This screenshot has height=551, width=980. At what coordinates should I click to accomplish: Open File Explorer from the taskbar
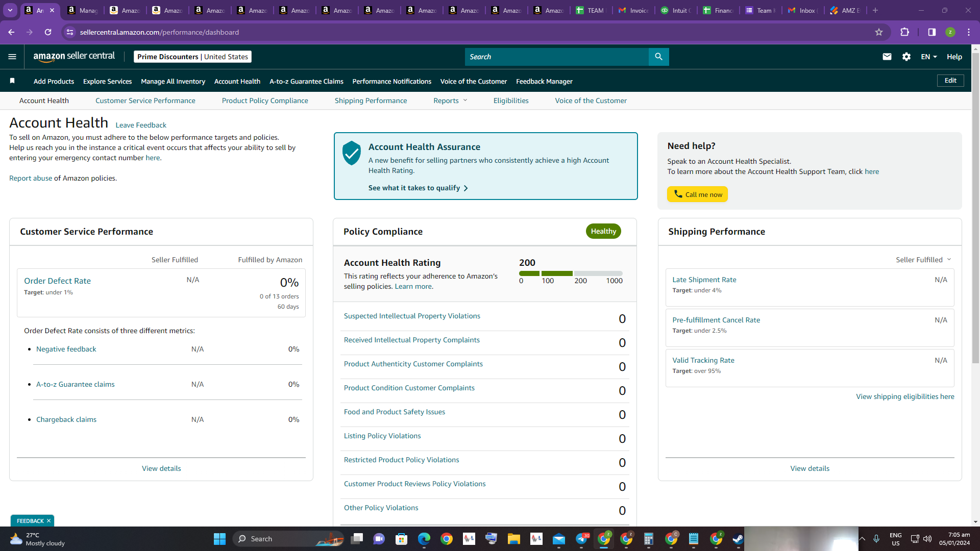pyautogui.click(x=514, y=539)
